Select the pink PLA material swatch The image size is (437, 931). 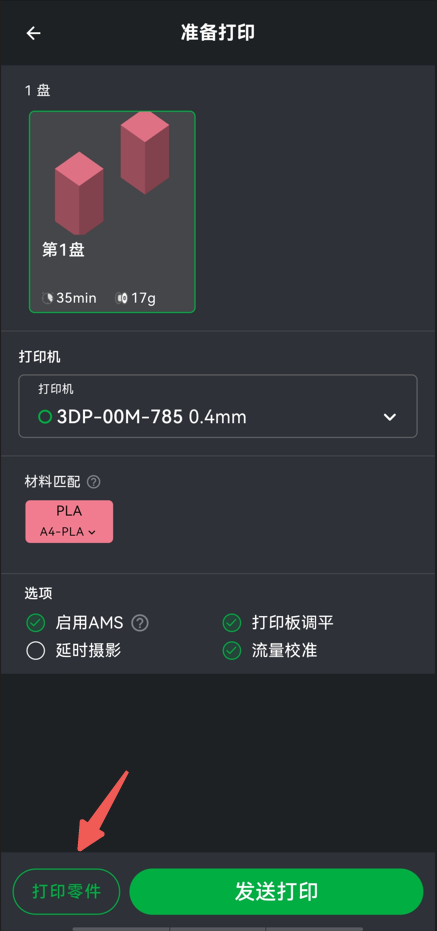pos(69,521)
